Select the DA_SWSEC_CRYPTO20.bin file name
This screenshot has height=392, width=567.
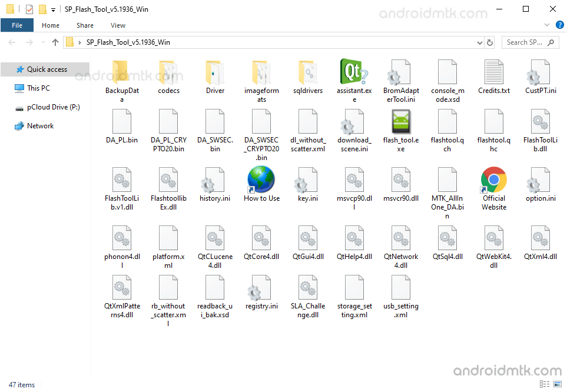pos(261,149)
